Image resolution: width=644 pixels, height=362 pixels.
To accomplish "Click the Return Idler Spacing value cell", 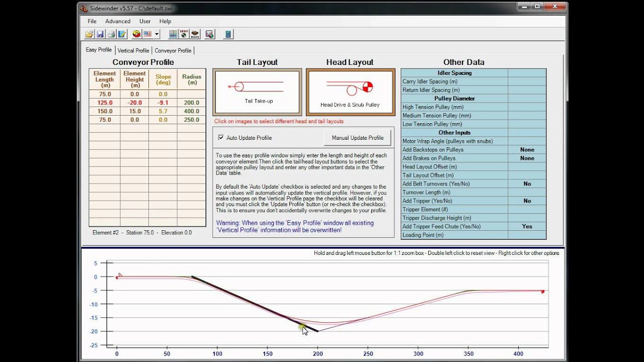I will 527,90.
